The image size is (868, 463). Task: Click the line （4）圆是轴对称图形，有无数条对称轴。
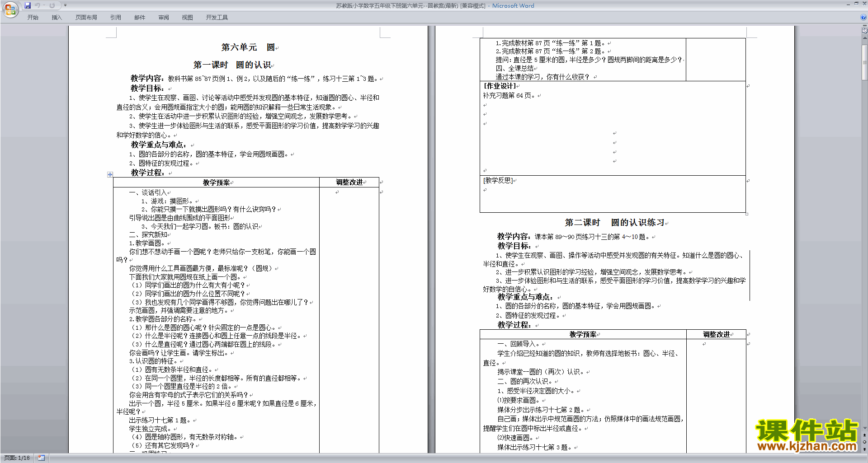[x=184, y=437]
